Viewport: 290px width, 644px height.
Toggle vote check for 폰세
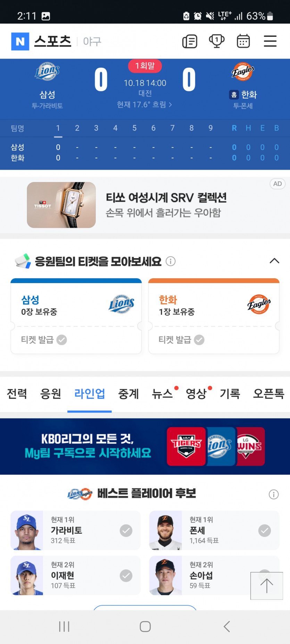265,531
